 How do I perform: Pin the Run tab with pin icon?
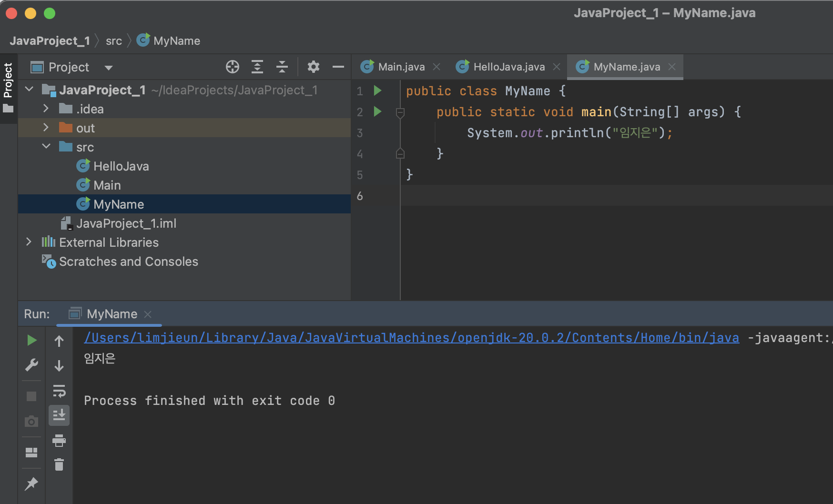point(31,484)
